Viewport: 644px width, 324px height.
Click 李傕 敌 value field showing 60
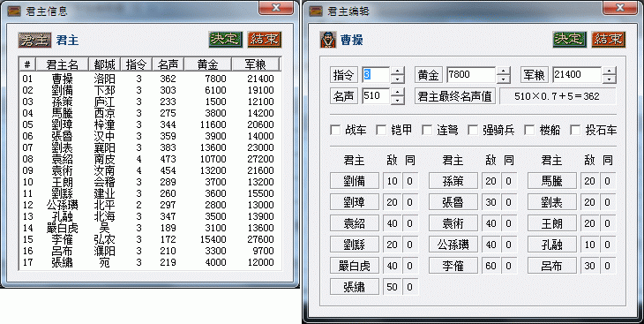point(490,266)
